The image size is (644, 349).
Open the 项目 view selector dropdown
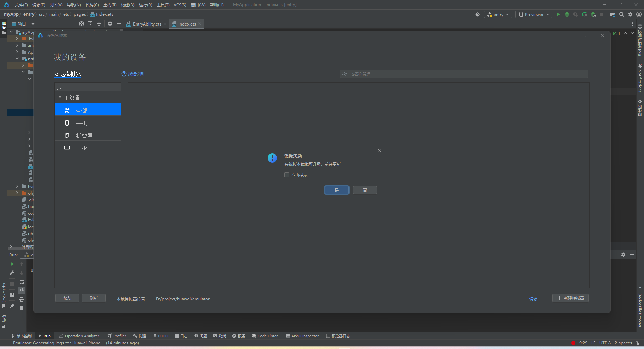23,24
